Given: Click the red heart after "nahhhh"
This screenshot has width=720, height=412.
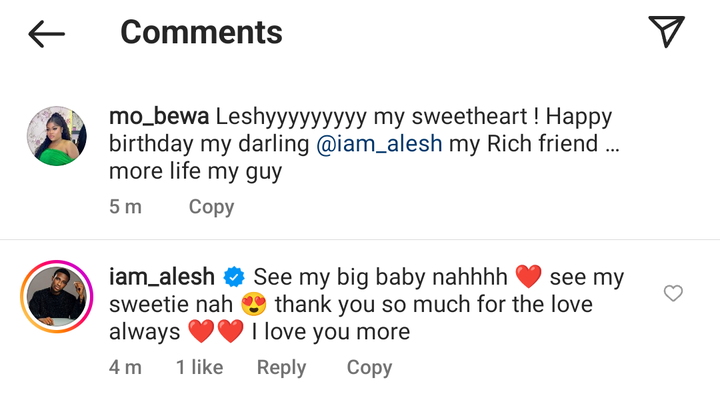Looking at the screenshot, I should click(528, 276).
